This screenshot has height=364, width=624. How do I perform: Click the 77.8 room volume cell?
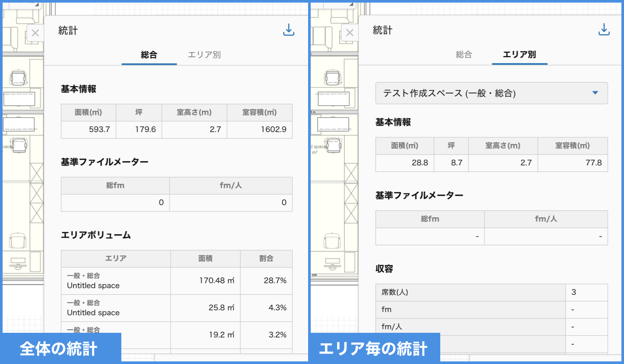click(572, 163)
